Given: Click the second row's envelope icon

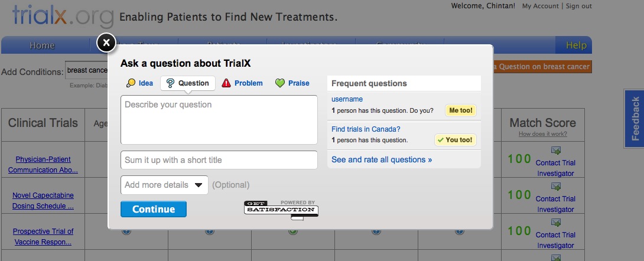Looking at the screenshot, I should (555, 187).
